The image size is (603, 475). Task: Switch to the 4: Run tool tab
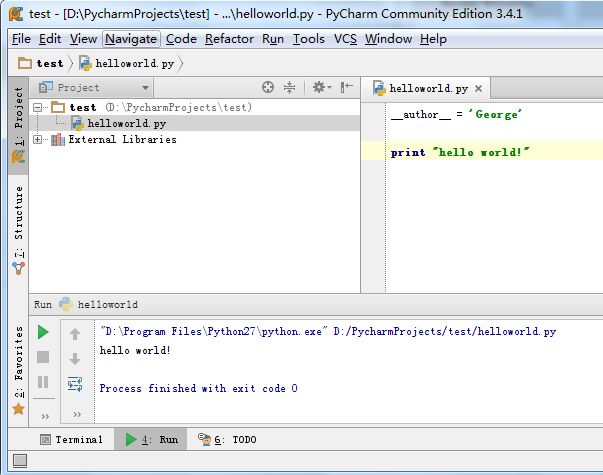151,439
